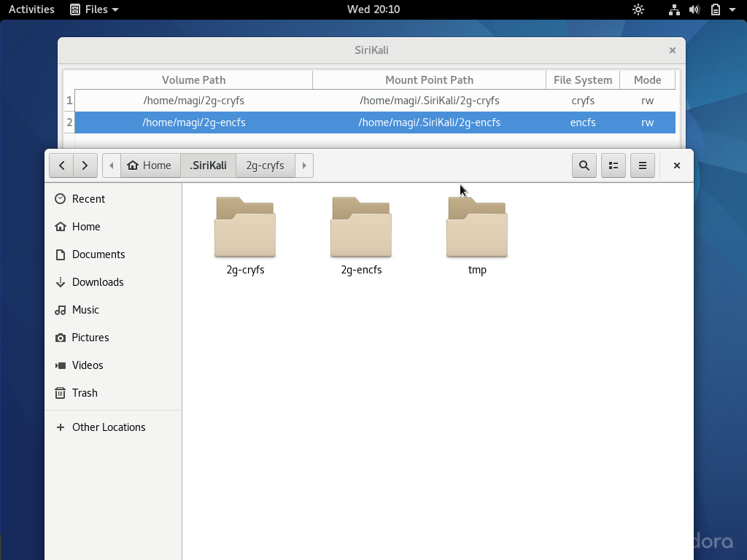Open the Activities overview
The height and width of the screenshot is (560, 747).
[31, 9]
